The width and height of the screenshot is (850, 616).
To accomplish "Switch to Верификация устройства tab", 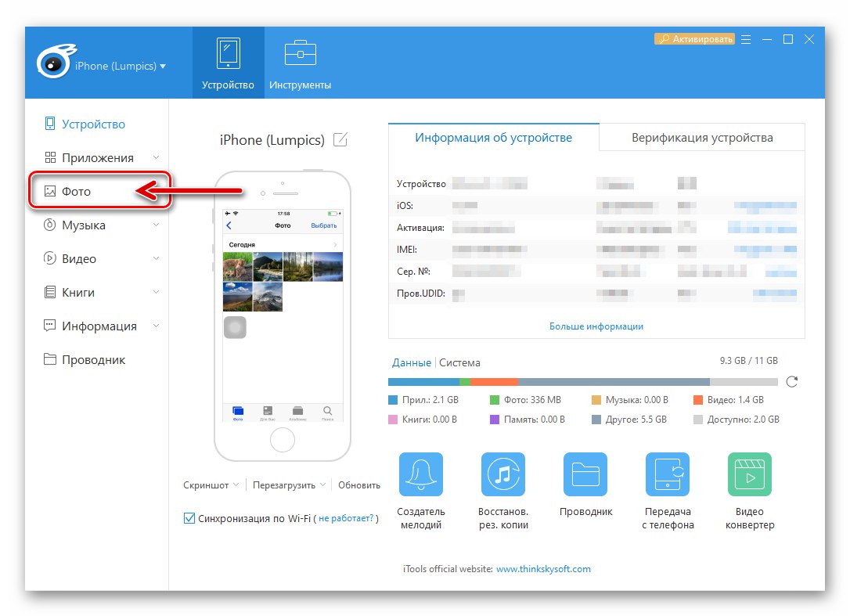I will 702,138.
